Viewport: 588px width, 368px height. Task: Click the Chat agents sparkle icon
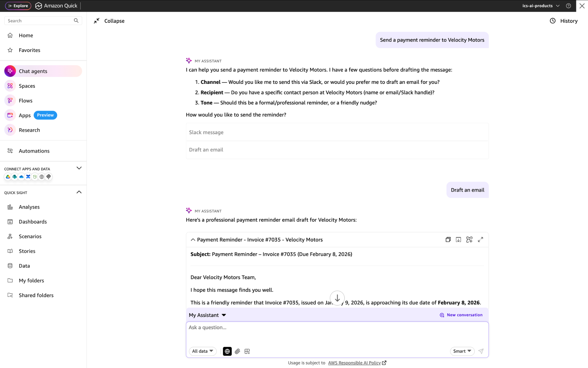(10, 71)
